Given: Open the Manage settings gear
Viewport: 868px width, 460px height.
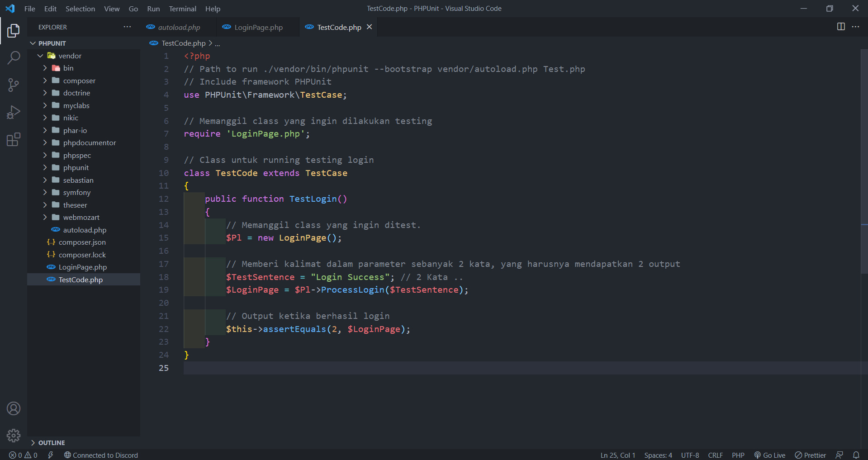Looking at the screenshot, I should (14, 435).
